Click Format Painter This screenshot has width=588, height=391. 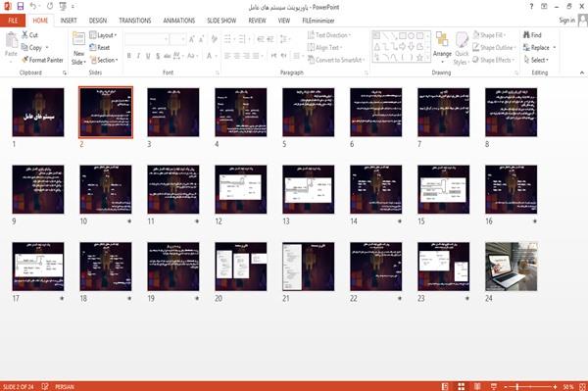pyautogui.click(x=42, y=60)
